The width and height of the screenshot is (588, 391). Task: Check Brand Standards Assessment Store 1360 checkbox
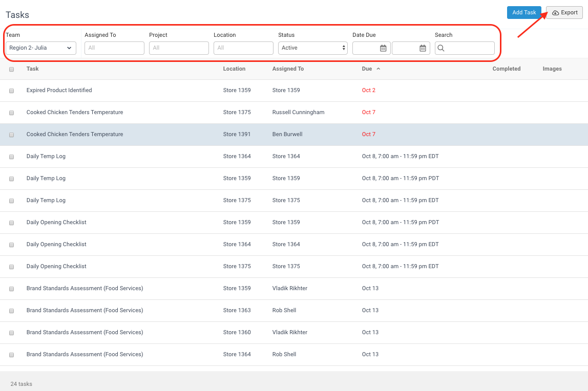click(12, 333)
